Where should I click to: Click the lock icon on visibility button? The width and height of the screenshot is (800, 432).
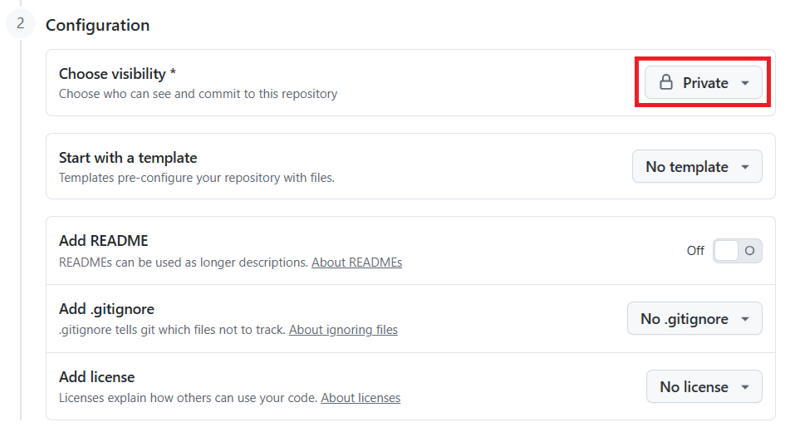point(666,83)
